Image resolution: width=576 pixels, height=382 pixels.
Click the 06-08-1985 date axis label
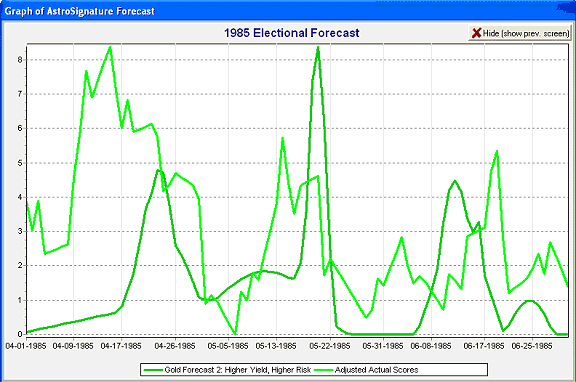coord(431,346)
